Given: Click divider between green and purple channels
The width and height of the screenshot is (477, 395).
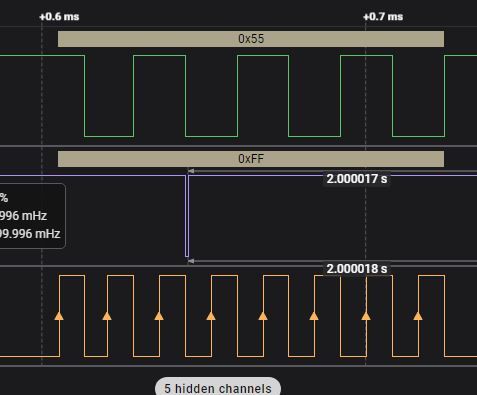Looking at the screenshot, I should [238, 146].
